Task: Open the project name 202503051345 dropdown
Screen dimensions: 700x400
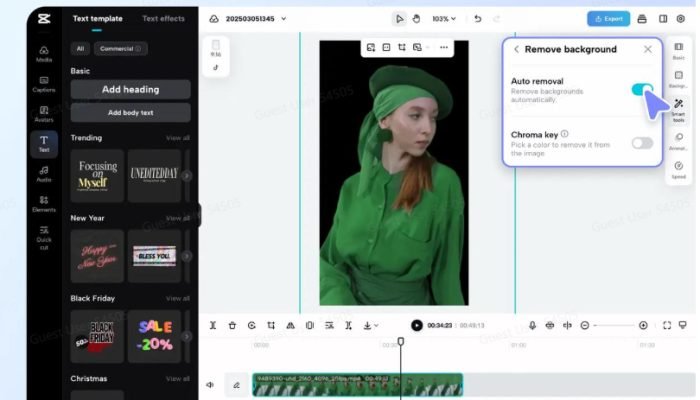Action: [x=256, y=19]
